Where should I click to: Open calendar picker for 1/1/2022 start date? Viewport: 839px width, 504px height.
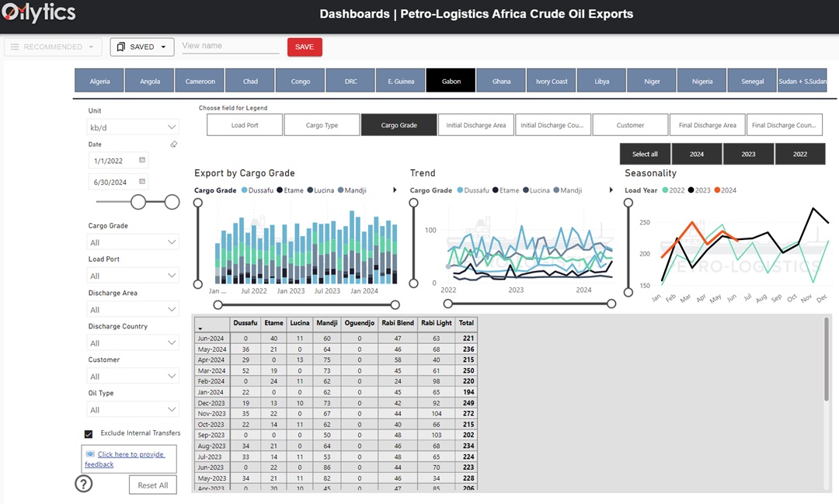click(142, 160)
